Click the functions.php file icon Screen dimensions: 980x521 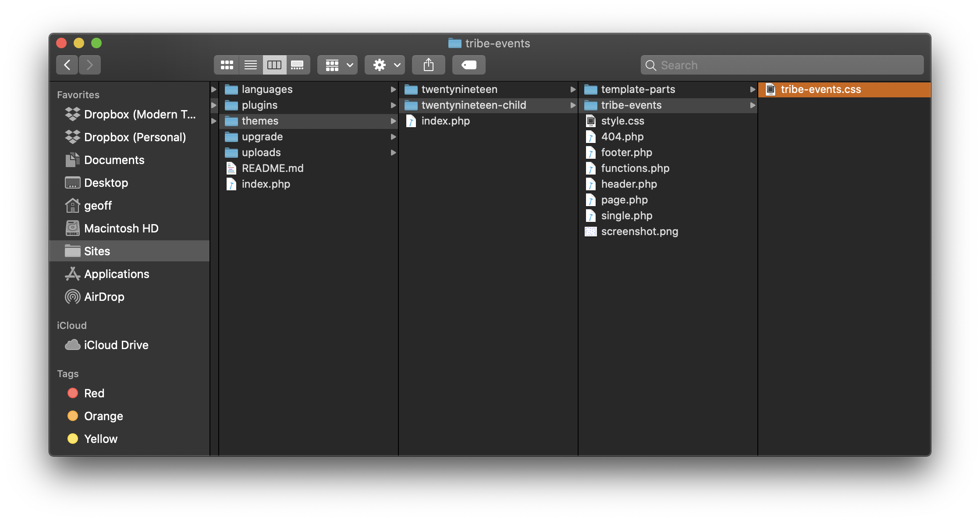pos(591,168)
